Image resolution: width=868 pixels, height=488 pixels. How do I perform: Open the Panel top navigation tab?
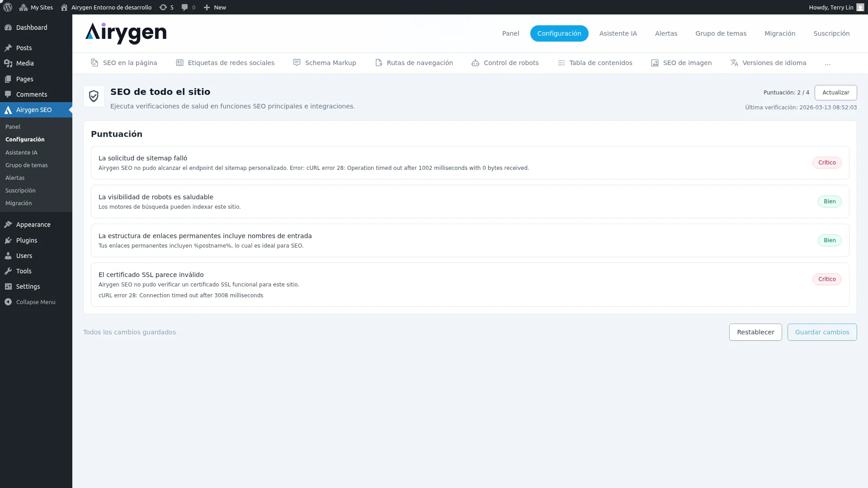(x=510, y=33)
